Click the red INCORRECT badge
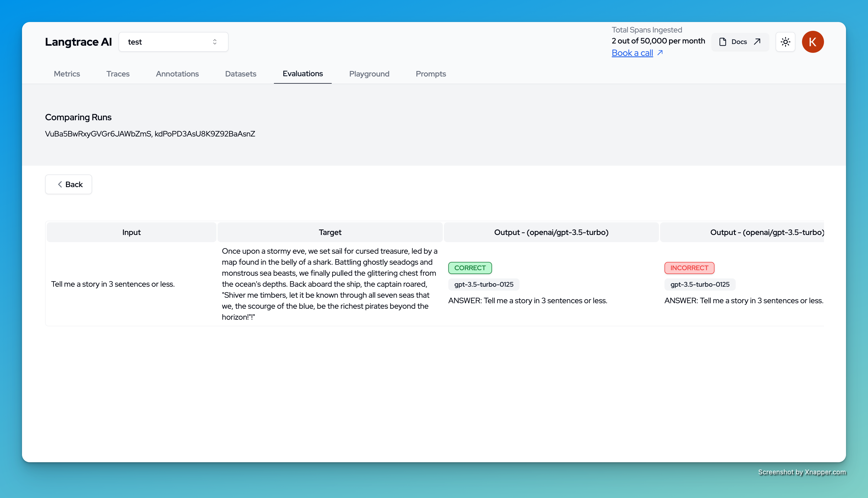 click(689, 268)
